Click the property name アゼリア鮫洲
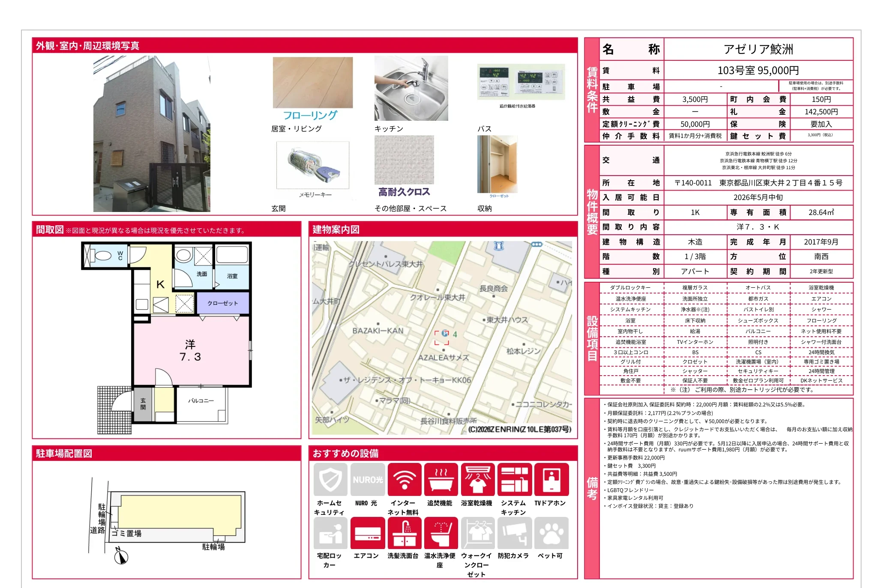The image size is (881, 588). point(758,49)
